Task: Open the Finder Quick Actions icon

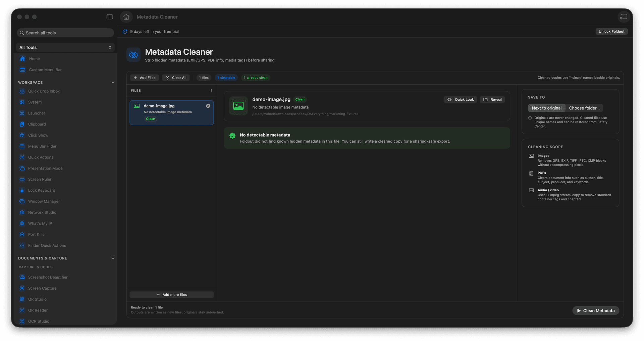Action: click(x=22, y=246)
